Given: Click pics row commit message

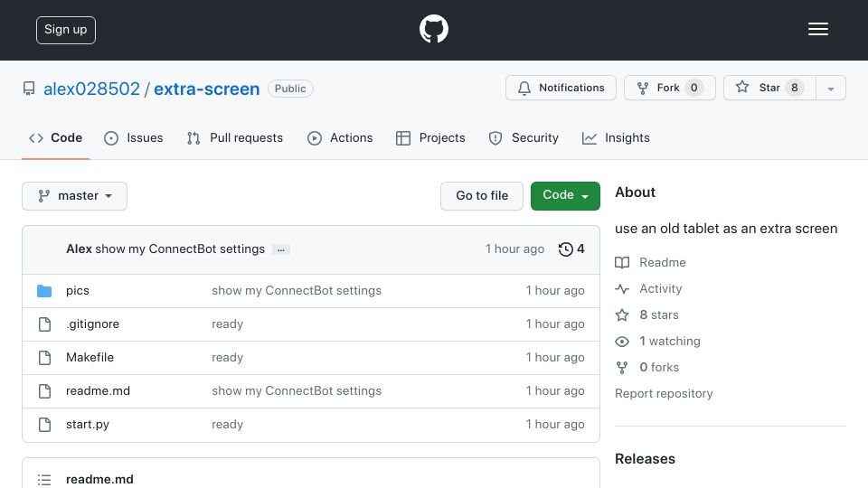Looking at the screenshot, I should 297,290.
